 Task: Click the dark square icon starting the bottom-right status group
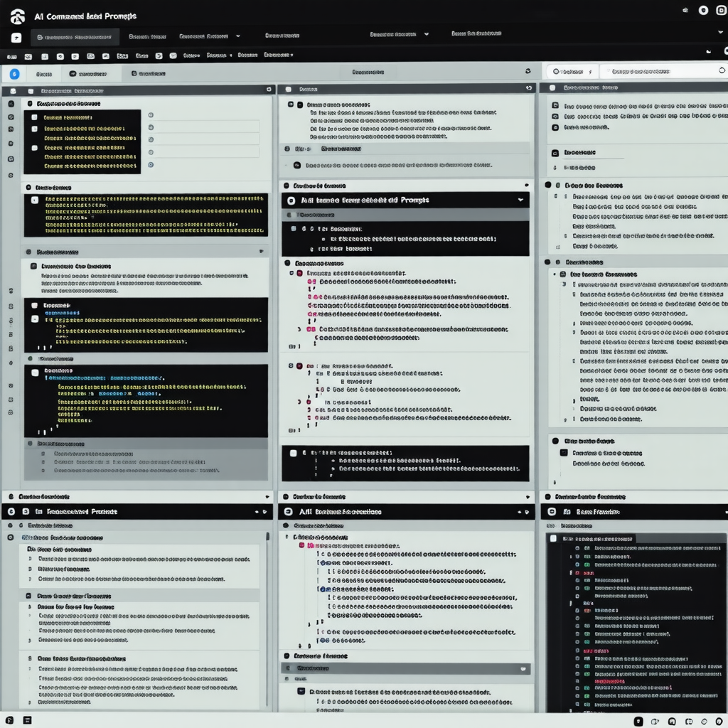[638, 721]
